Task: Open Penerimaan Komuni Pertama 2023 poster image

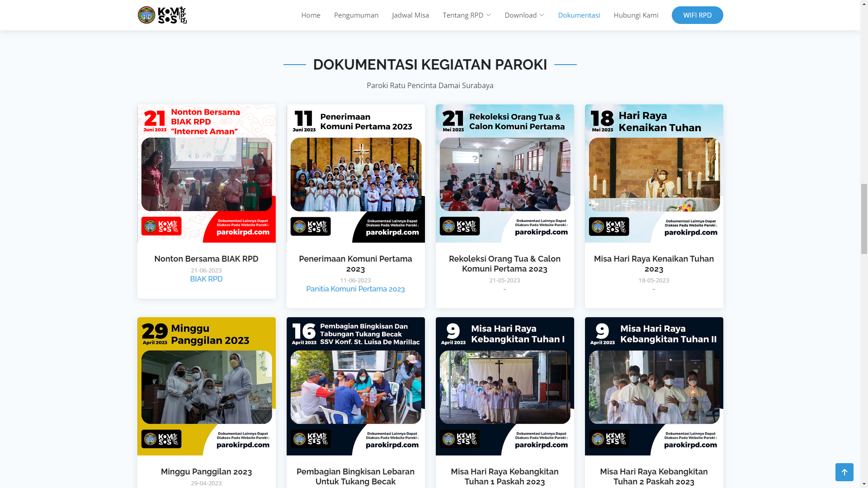Action: 355,174
